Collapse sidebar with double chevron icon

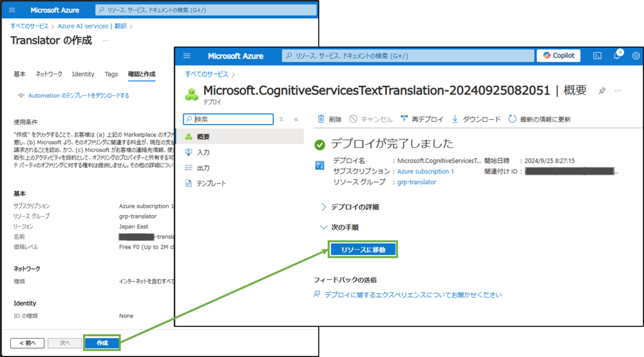(x=296, y=119)
